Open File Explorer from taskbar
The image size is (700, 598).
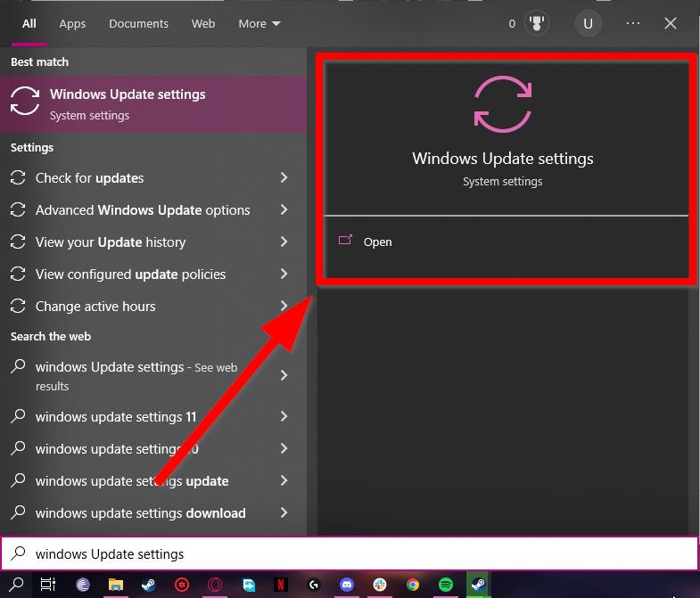[116, 584]
